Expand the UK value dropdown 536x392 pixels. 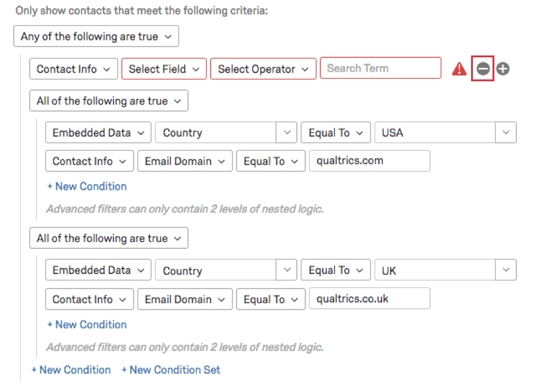coord(506,270)
